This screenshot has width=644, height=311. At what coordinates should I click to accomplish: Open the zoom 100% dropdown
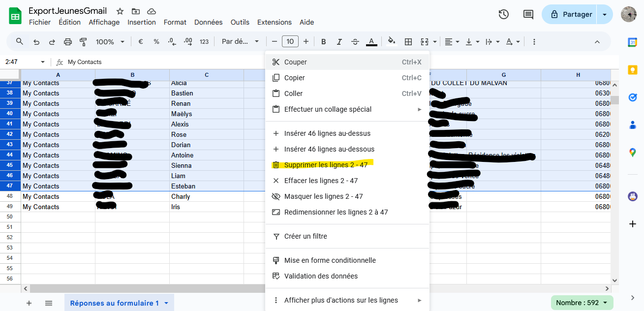tap(110, 42)
